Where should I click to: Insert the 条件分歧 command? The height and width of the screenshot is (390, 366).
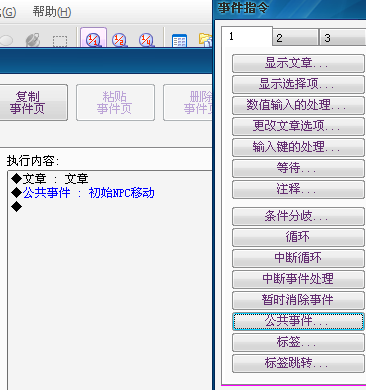click(x=298, y=216)
